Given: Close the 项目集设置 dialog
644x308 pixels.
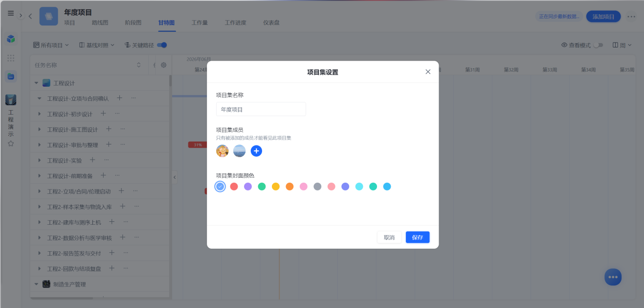Looking at the screenshot, I should point(428,71).
